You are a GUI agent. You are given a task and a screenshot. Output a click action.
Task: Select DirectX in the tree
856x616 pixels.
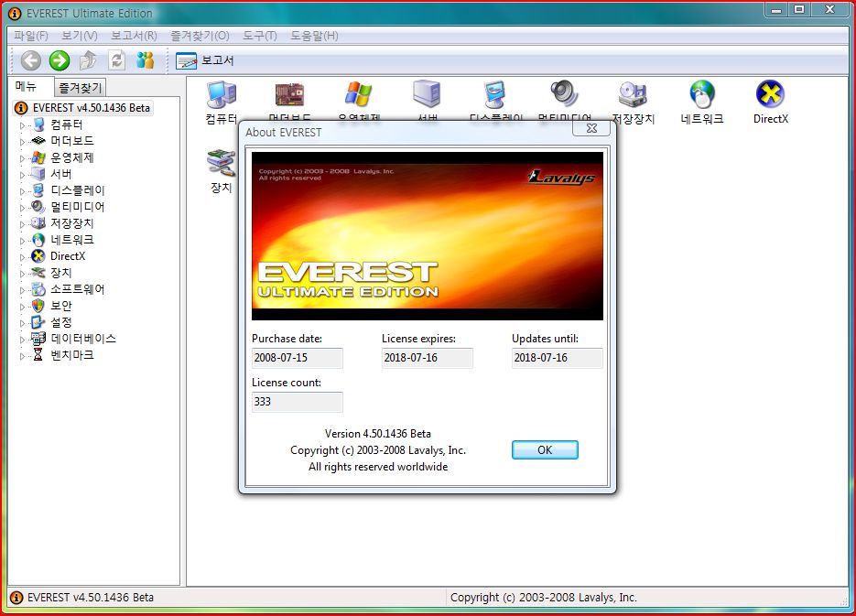tap(68, 256)
